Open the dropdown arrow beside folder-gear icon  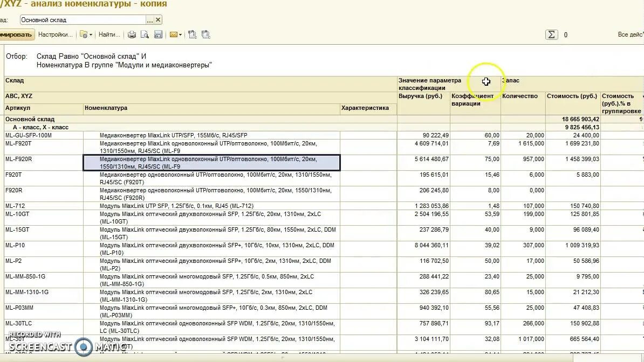91,35
